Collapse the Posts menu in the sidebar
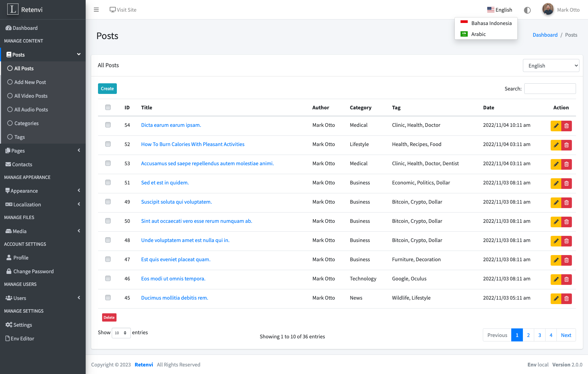 (78, 54)
